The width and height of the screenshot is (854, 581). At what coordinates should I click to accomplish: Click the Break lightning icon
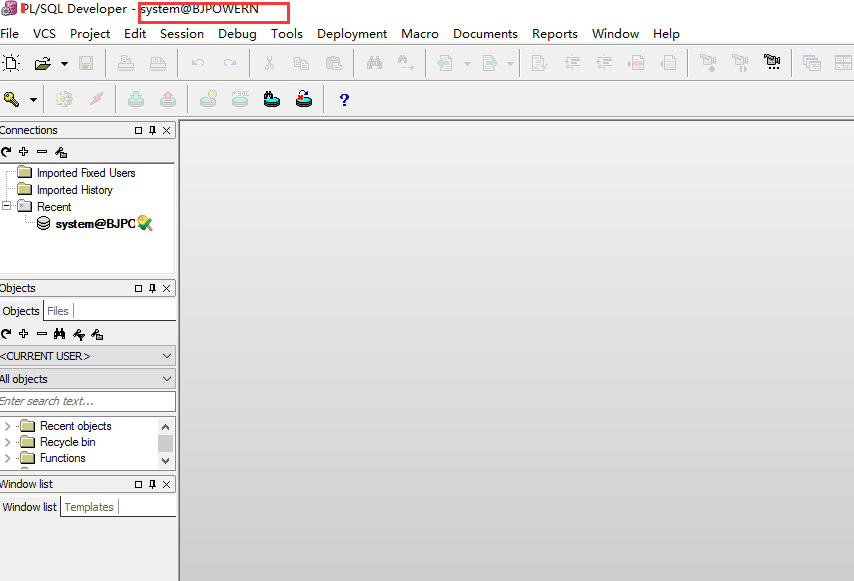point(96,99)
